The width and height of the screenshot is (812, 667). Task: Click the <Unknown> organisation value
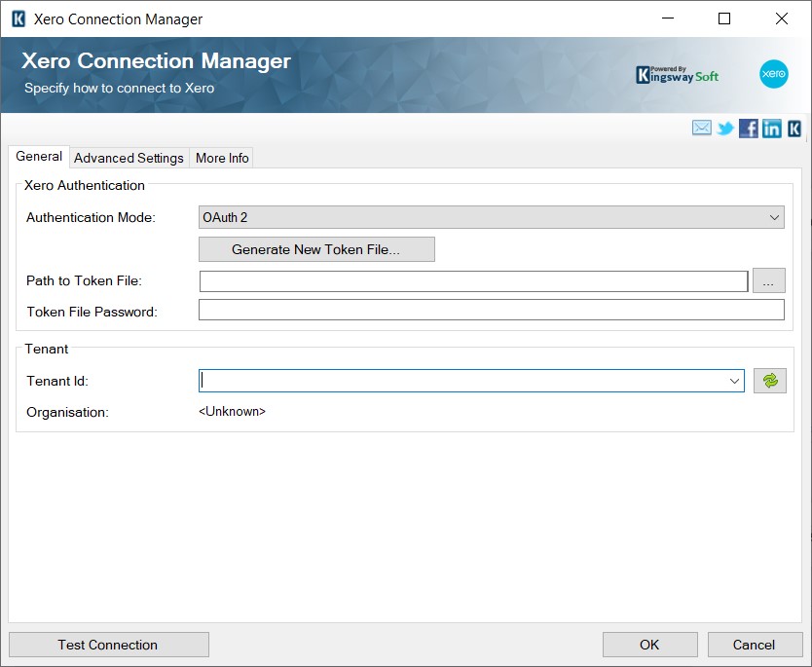click(x=232, y=412)
